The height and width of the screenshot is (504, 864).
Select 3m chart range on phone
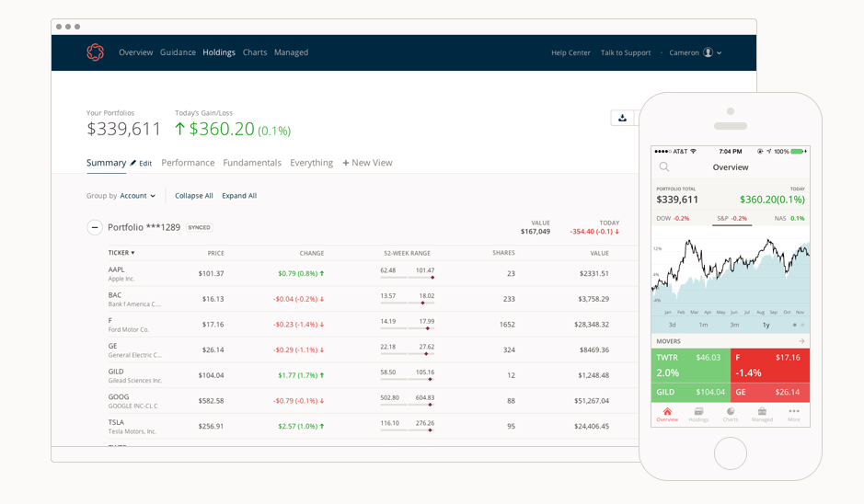(x=734, y=325)
